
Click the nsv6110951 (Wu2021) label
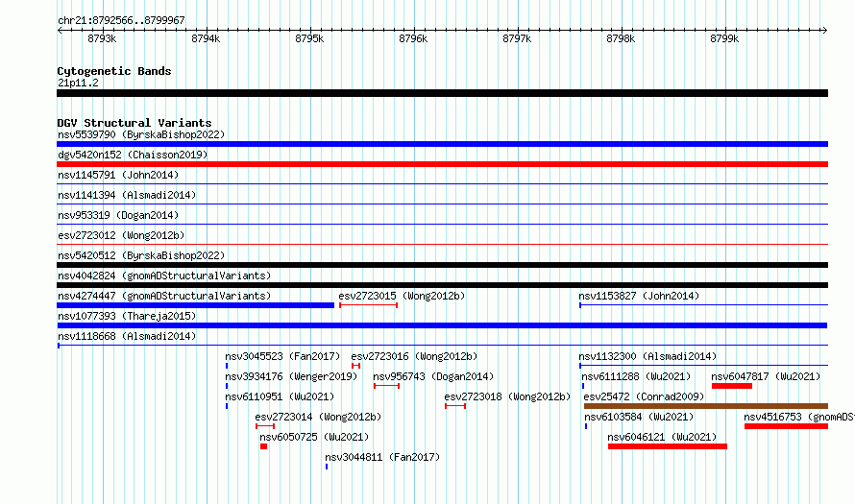click(280, 396)
